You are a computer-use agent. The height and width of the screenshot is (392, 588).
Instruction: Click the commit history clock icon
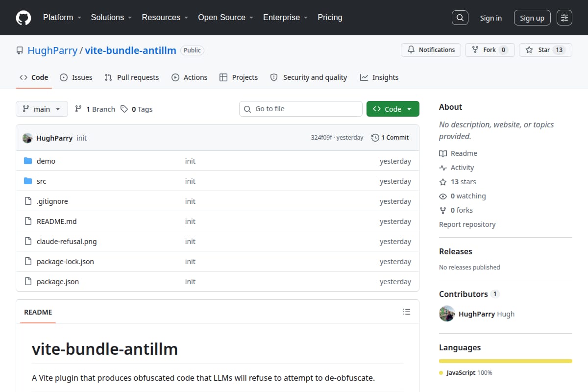375,138
